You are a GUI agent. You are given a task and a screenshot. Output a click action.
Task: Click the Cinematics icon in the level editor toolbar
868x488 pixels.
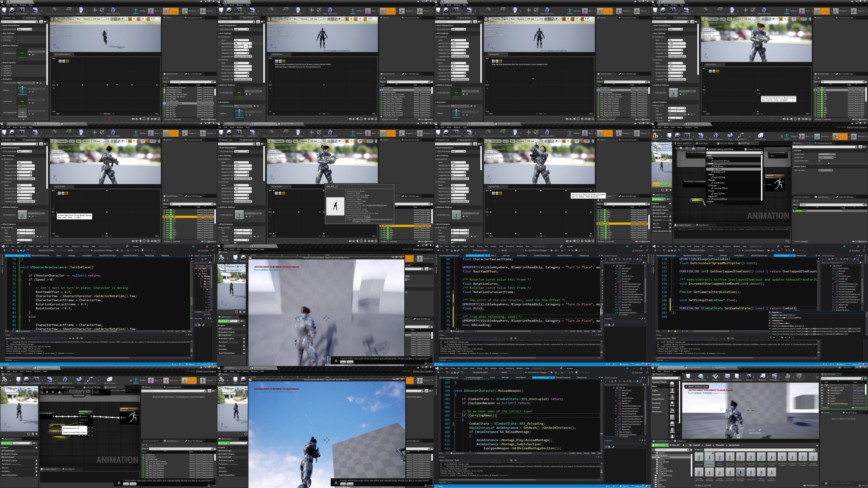pos(774,377)
